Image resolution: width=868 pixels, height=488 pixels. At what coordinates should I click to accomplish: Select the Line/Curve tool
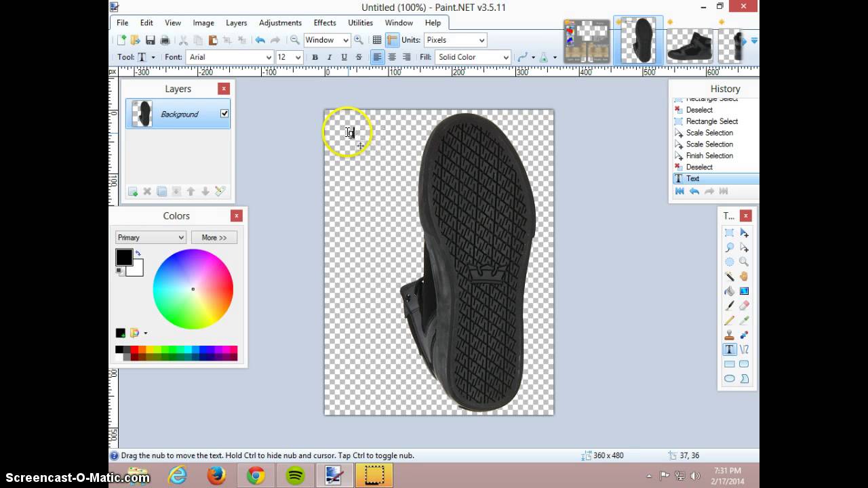[744, 350]
